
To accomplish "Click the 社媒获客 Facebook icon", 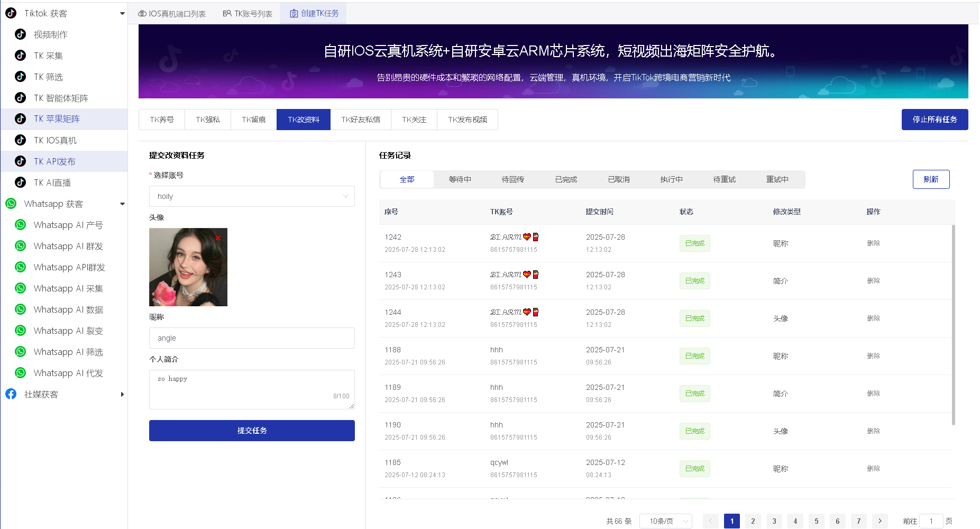I will coord(11,394).
